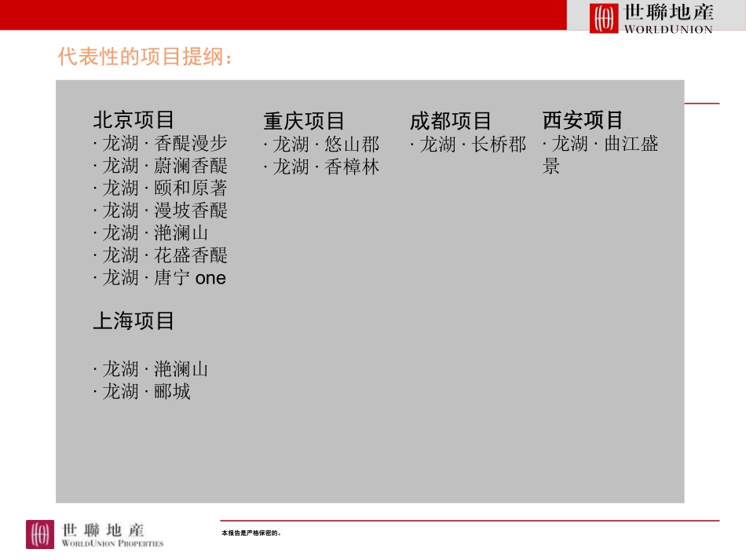746x560 pixels.
Task: Click 龙湖 · 滟澜山 under Beijing projects
Action: click(150, 232)
